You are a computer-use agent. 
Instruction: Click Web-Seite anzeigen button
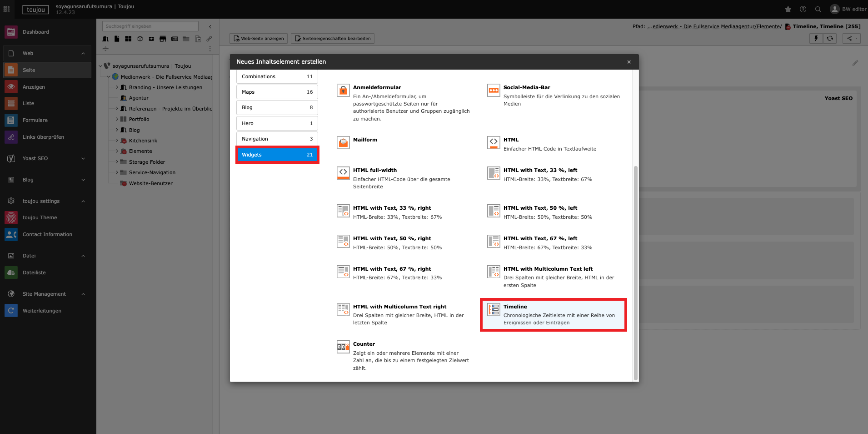click(259, 39)
